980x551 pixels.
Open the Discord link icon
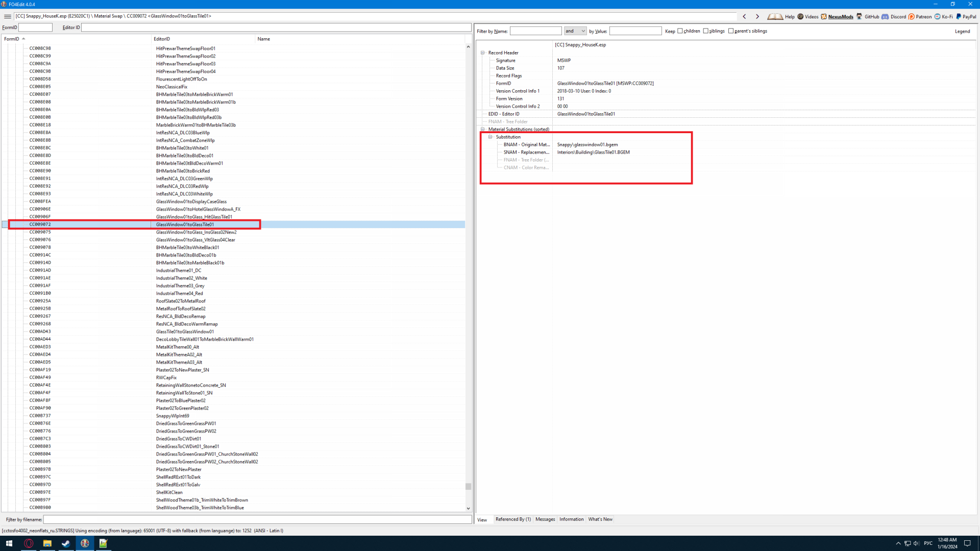click(885, 16)
